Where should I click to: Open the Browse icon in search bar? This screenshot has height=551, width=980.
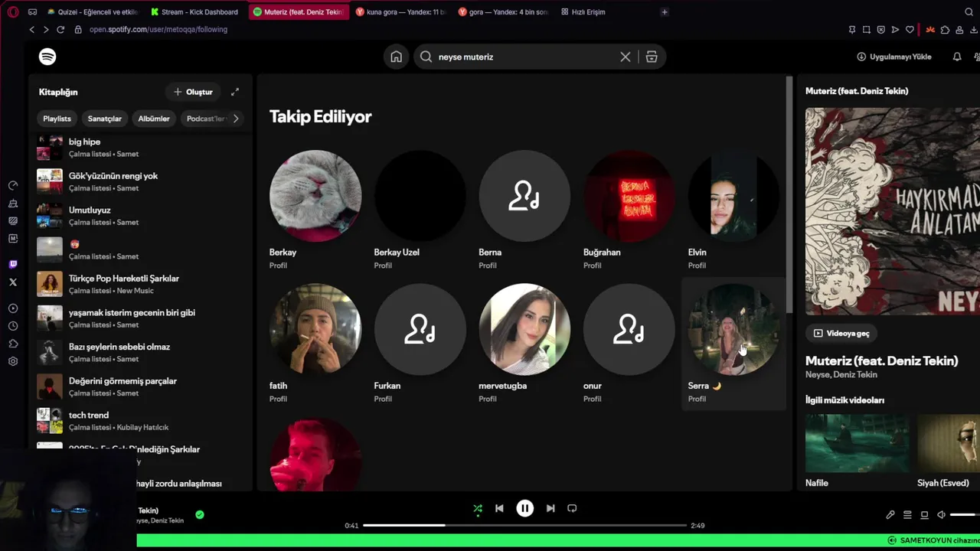pyautogui.click(x=652, y=57)
